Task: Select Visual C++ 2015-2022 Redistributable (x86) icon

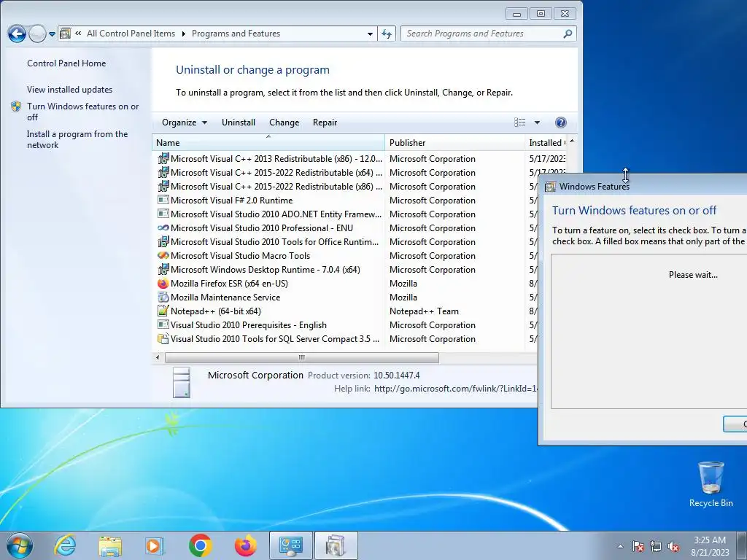Action: [163, 186]
